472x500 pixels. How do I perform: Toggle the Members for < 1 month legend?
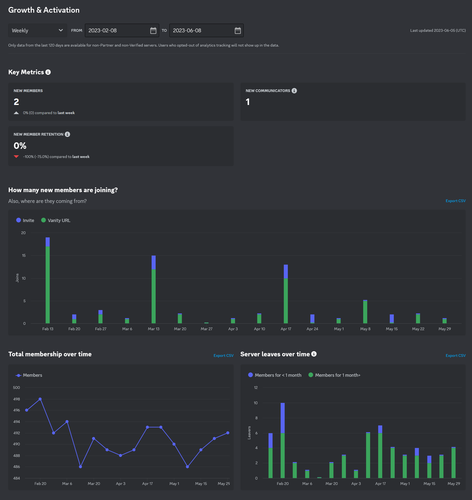tap(275, 375)
